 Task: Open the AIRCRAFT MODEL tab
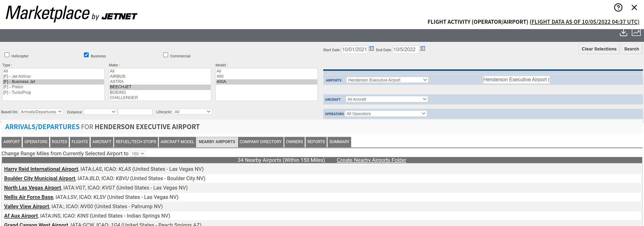coord(177,142)
